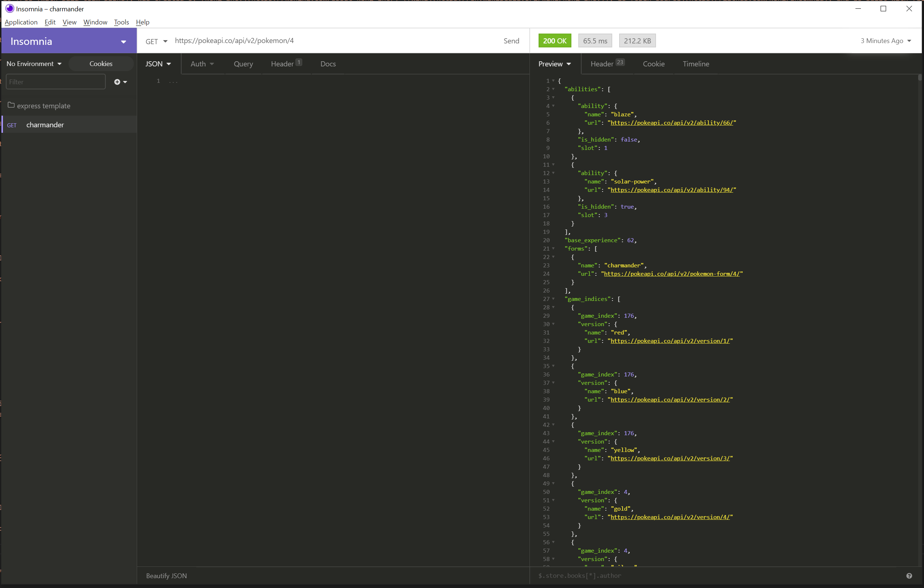924x588 pixels.
Task: Open the JSON body type dropdown
Action: [x=158, y=64]
